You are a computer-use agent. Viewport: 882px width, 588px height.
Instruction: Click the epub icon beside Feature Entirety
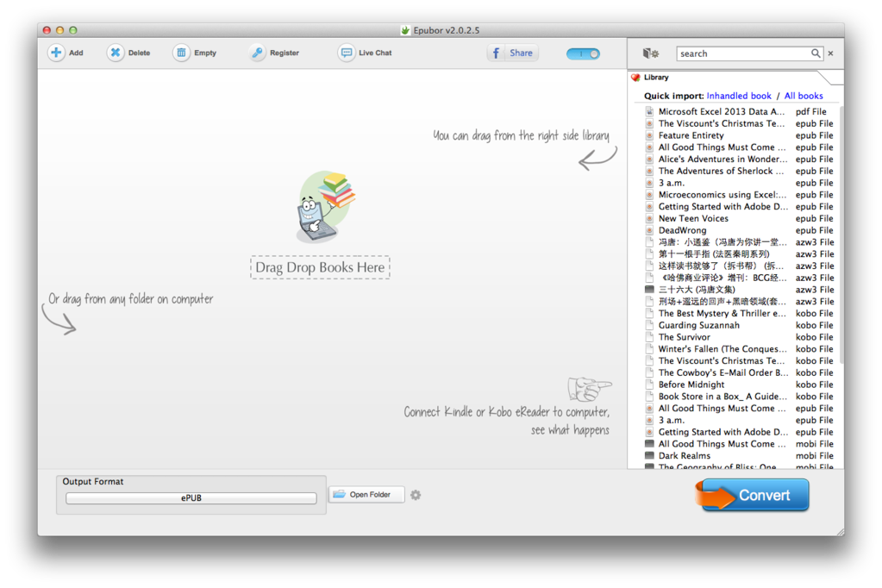click(649, 135)
